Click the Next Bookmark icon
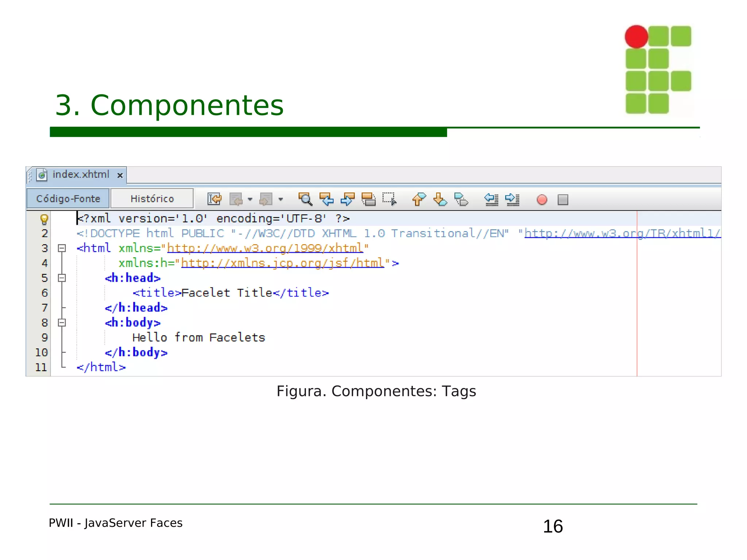 [x=440, y=199]
